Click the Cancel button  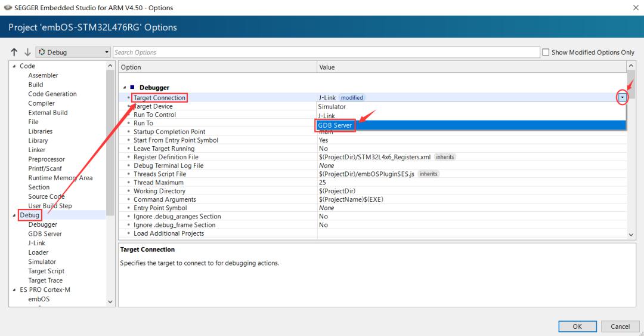coord(620,326)
